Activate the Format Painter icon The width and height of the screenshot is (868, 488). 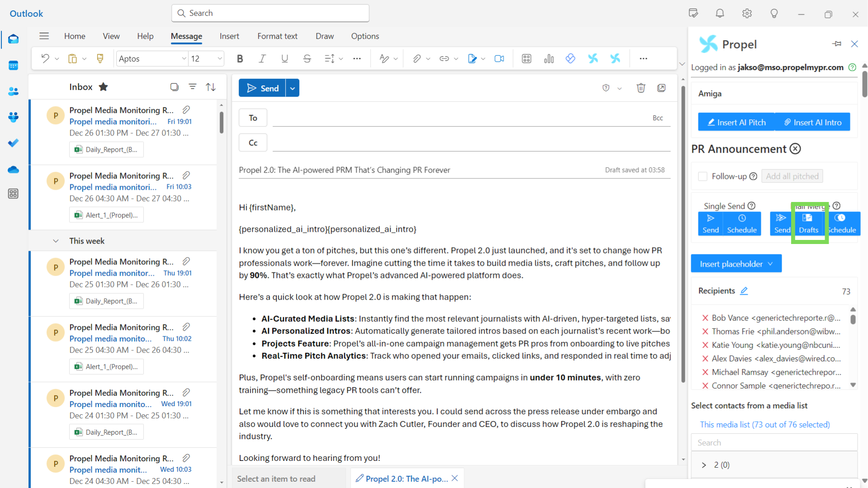coord(100,58)
